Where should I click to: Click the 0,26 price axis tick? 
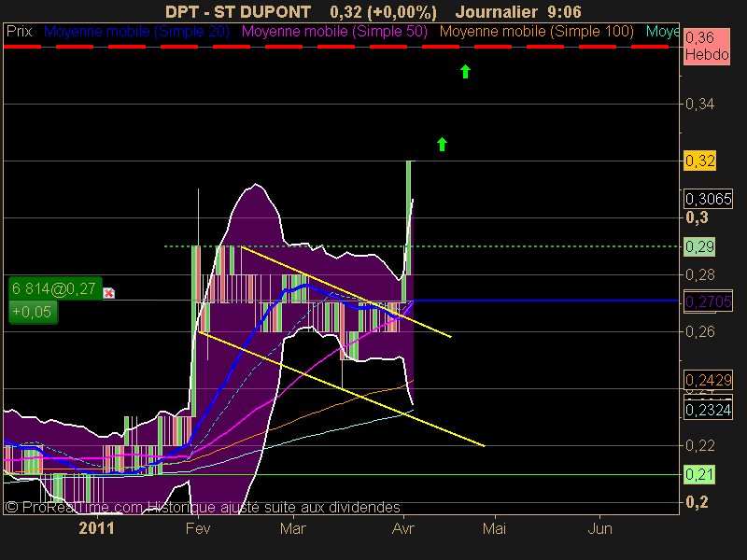click(x=699, y=331)
